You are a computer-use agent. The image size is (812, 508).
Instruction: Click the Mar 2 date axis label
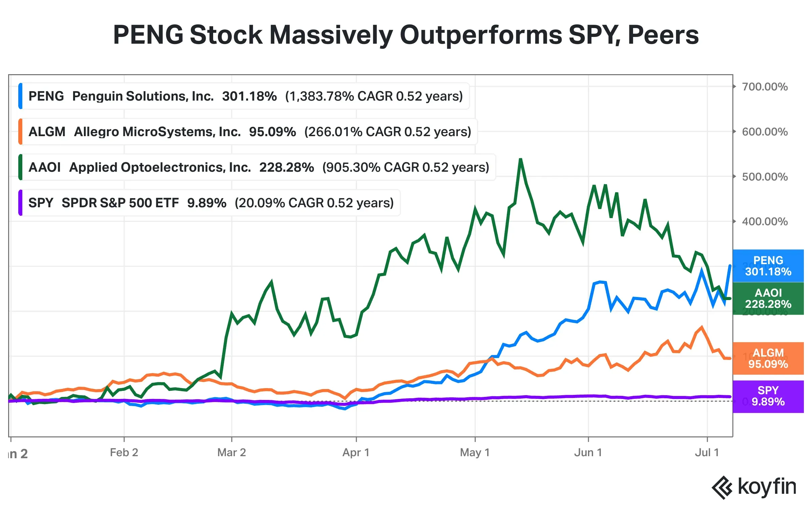coord(231,452)
